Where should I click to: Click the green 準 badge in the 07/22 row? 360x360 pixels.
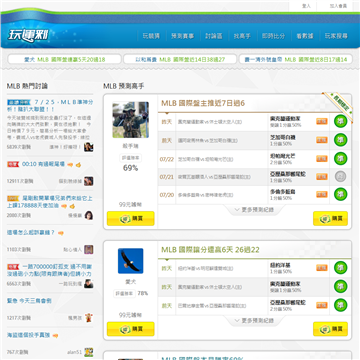coord(340,158)
